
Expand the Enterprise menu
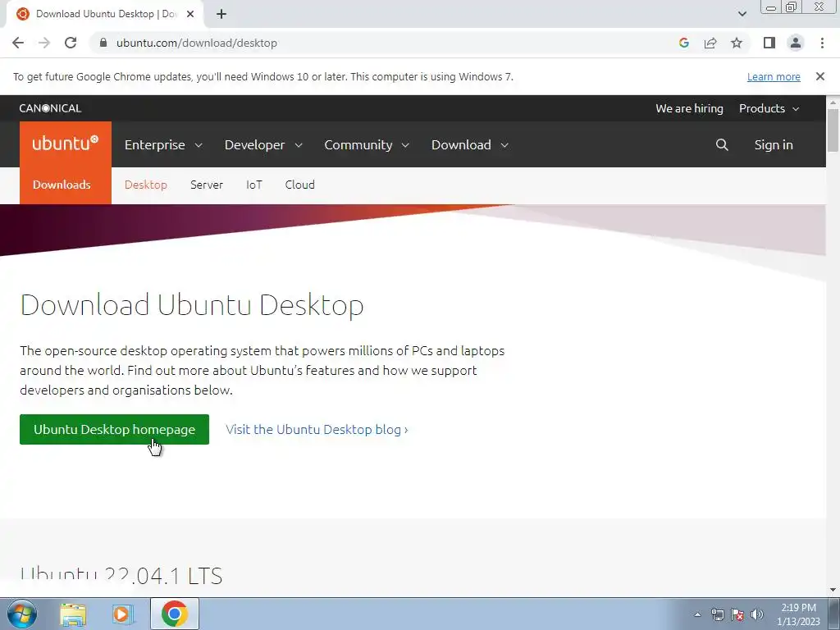click(x=163, y=144)
